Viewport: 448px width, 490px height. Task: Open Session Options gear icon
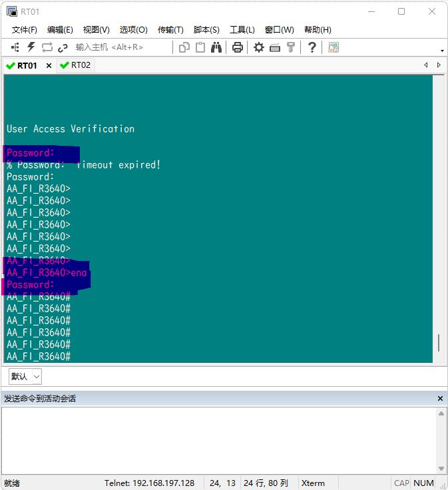258,47
